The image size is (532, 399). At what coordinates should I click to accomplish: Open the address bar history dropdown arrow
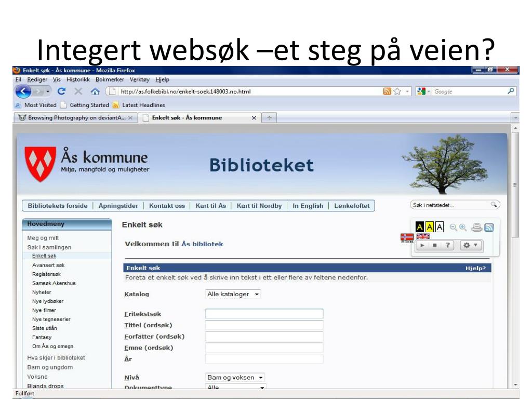(x=407, y=91)
